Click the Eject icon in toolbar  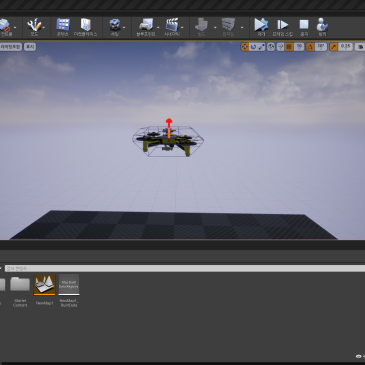(322, 27)
